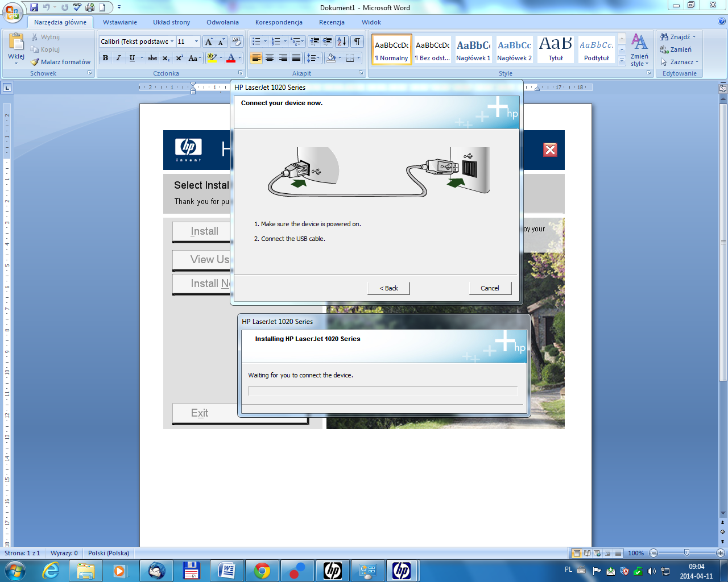Screen dimensions: 728x582
Task: Click volume speaker icon in system tray
Action: click(652, 571)
